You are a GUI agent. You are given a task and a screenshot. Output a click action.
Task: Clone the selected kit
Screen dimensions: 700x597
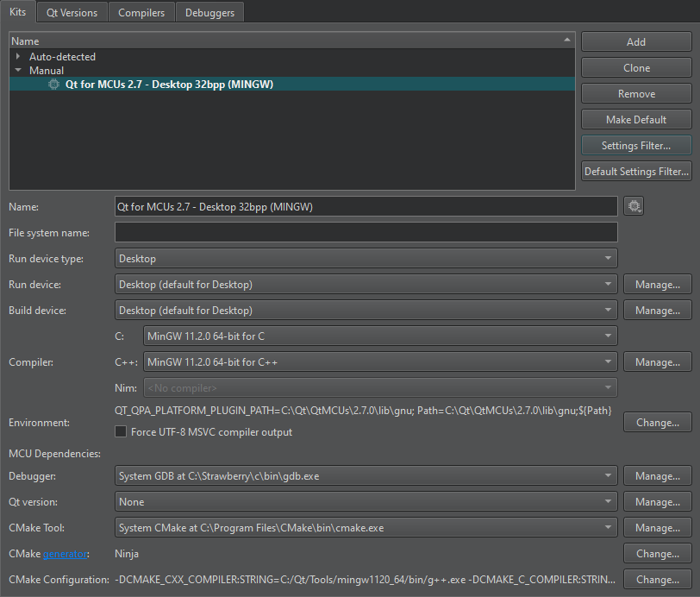(x=636, y=68)
